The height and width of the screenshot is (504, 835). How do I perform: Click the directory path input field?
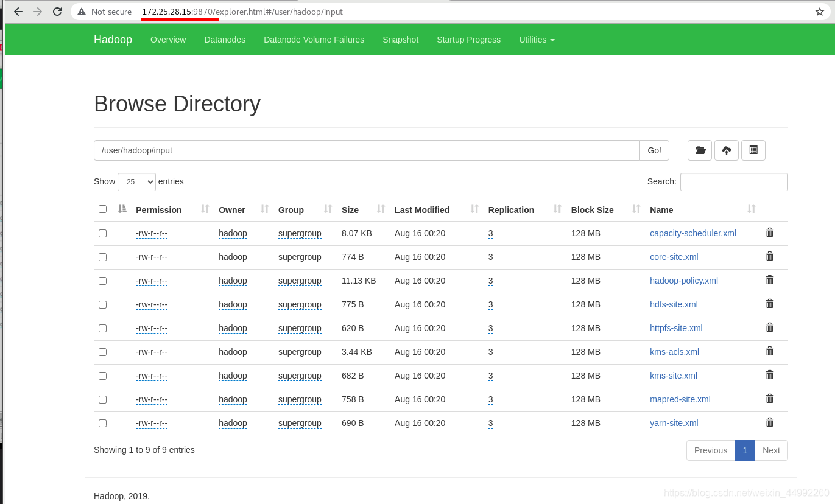pos(367,150)
